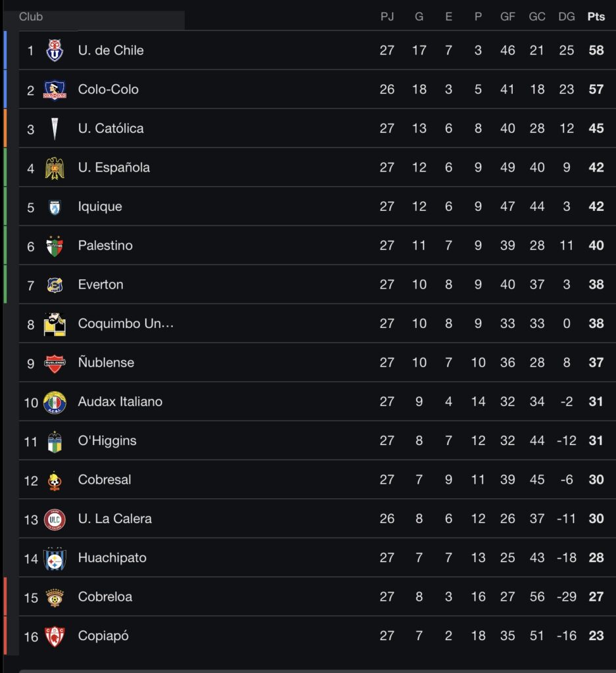The width and height of the screenshot is (616, 673).
Task: Open the O'Higgins team name link
Action: [x=107, y=441]
